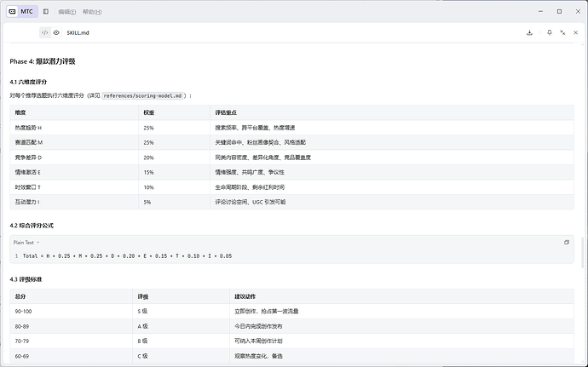Click the references/scoring-model.md inline code

(x=143, y=96)
